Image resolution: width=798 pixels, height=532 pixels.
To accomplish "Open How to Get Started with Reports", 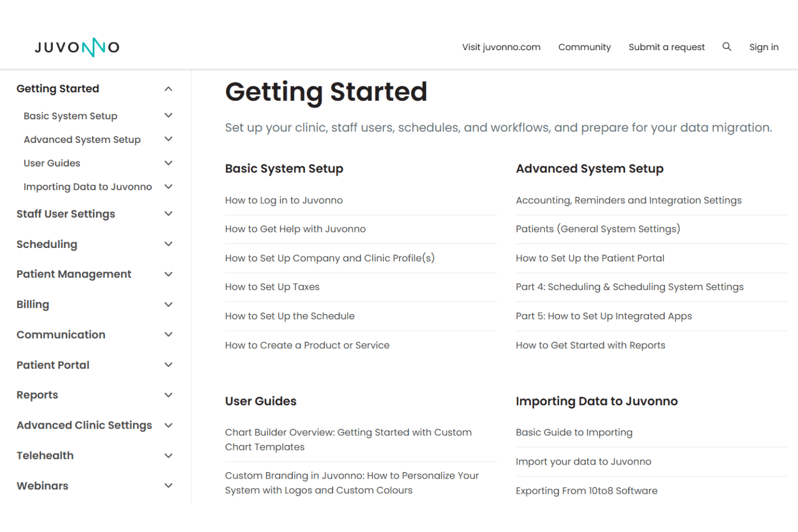I will (590, 345).
